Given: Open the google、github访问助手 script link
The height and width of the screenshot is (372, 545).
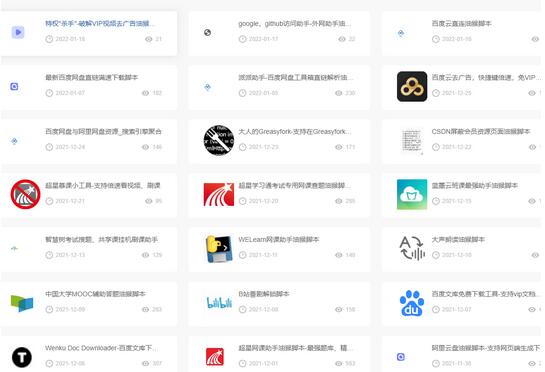Looking at the screenshot, I should point(295,24).
